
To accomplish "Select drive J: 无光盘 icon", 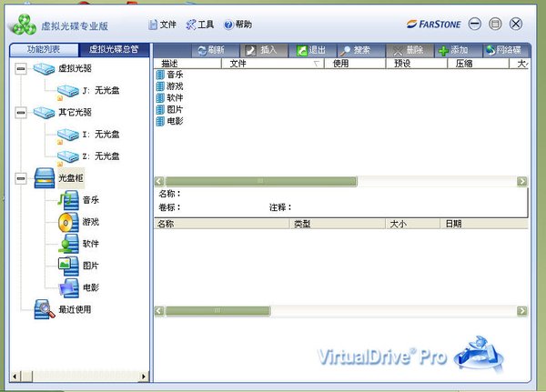I will pyautogui.click(x=68, y=91).
